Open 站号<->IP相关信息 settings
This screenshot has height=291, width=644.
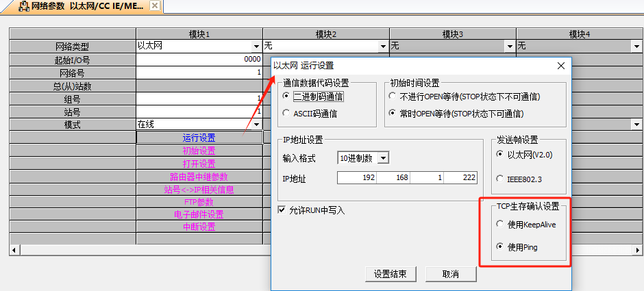pyautogui.click(x=199, y=190)
